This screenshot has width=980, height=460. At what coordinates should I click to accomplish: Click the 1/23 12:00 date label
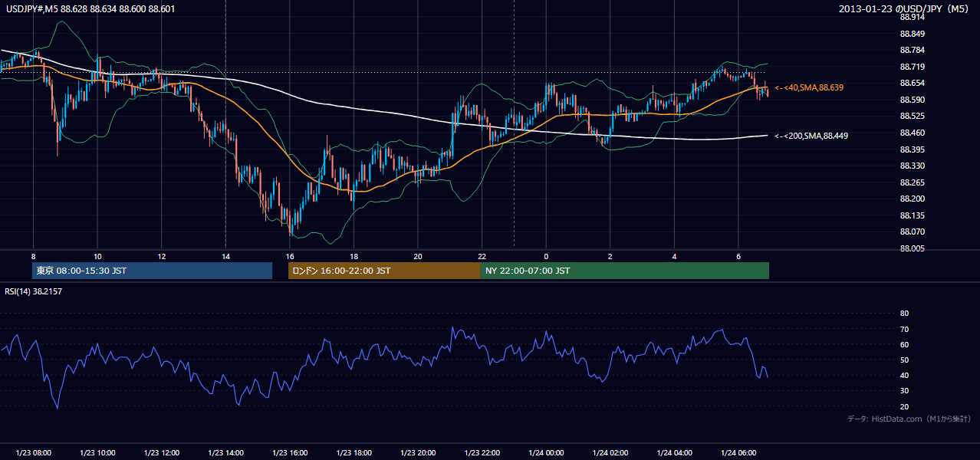161,453
